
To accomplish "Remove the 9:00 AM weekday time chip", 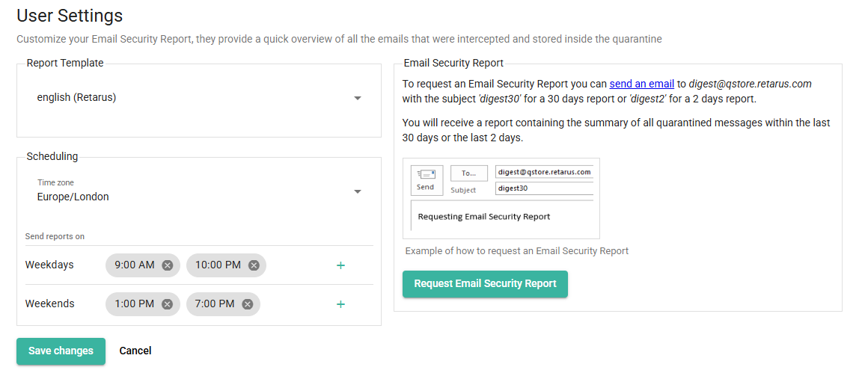I will [x=168, y=265].
